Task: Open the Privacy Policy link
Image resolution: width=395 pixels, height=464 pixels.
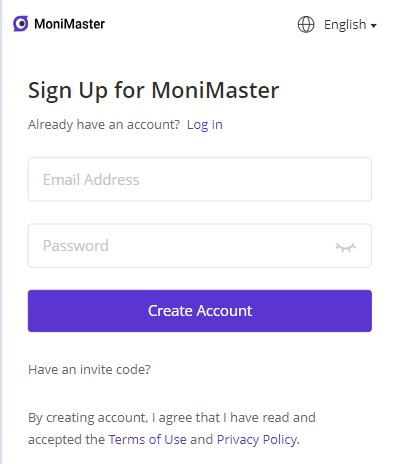Action: [x=257, y=440]
